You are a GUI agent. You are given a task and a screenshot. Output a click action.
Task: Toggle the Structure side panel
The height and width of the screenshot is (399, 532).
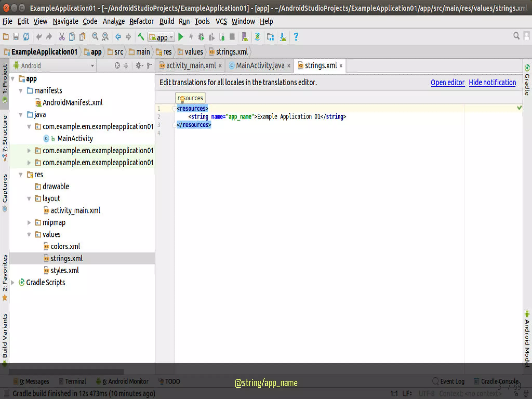5,138
